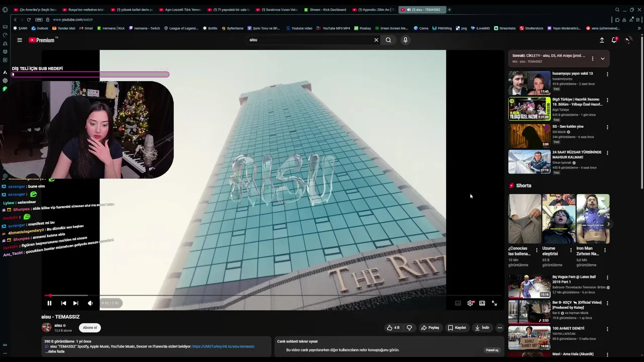The image size is (644, 362).
Task: Open the Streamlabs bookmark
Action: coord(505,28)
